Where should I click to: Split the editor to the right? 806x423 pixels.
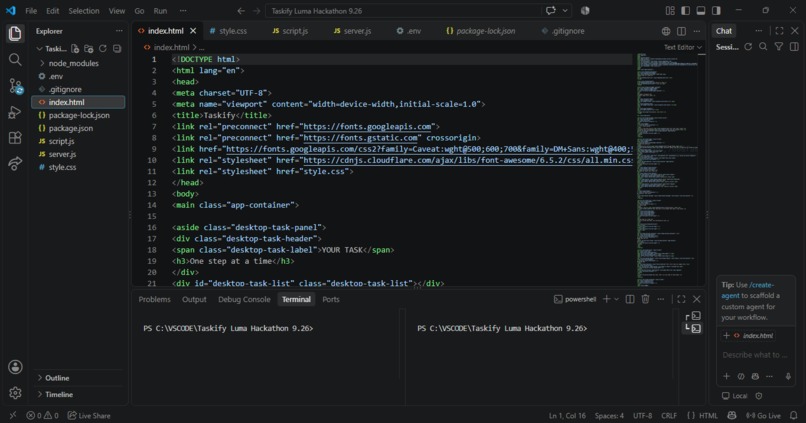[681, 31]
